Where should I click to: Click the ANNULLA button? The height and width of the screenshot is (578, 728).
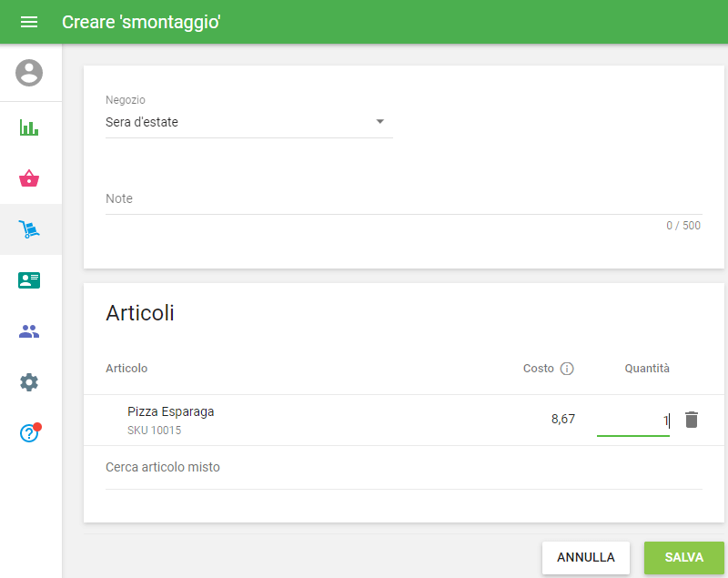586,557
